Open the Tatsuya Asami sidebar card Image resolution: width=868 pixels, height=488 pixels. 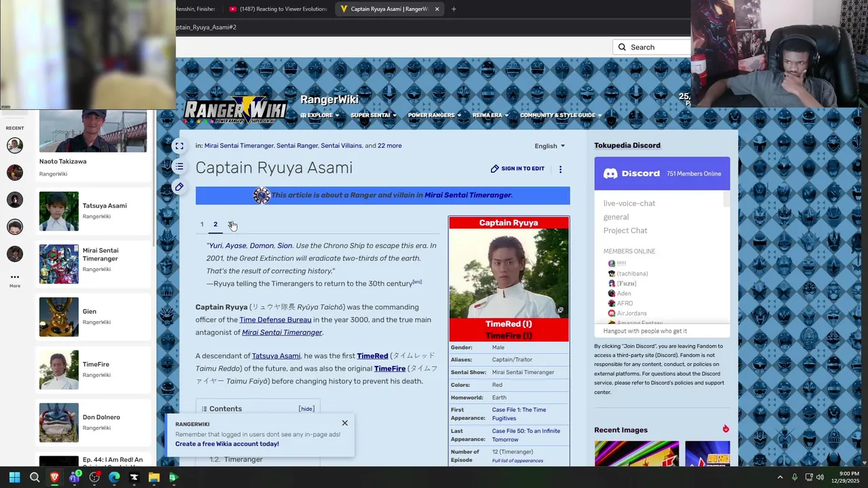[x=93, y=211]
